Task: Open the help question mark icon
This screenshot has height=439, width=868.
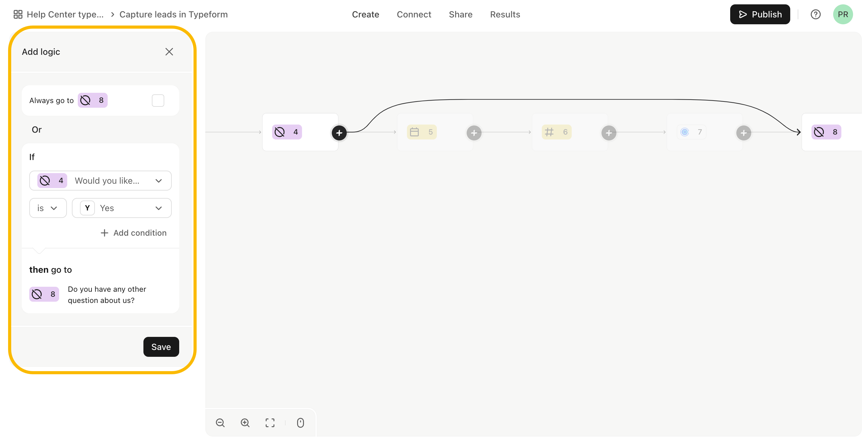Action: tap(815, 15)
